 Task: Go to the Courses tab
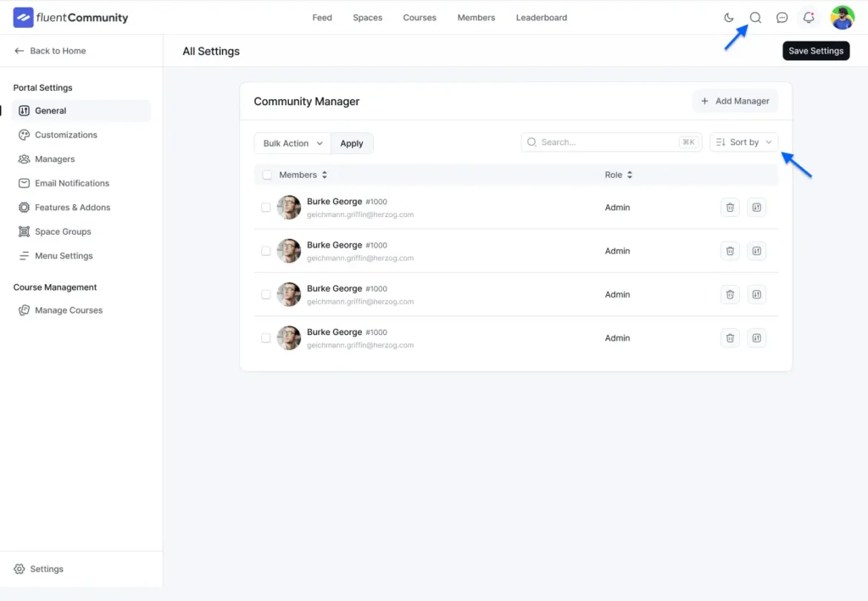coord(420,18)
